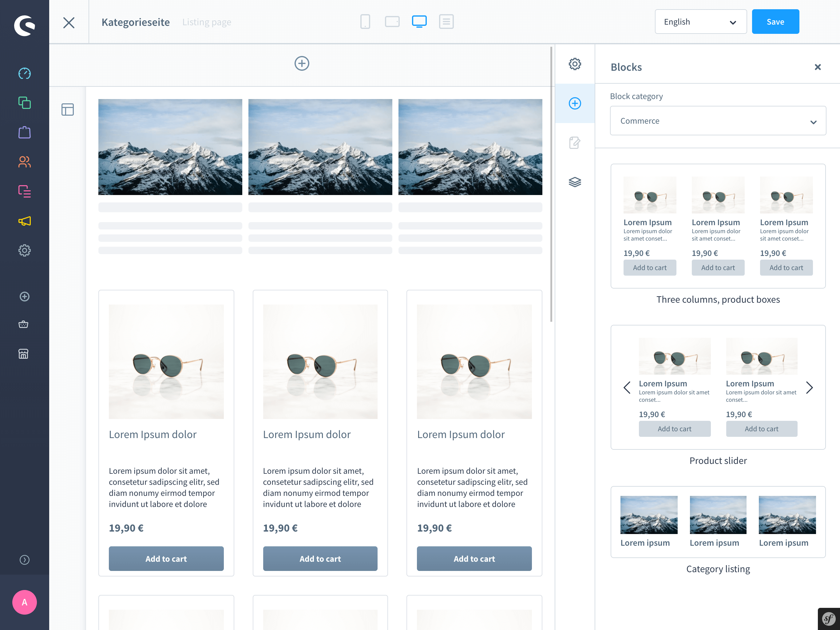The width and height of the screenshot is (840, 630).
Task: Open the page settings gear icon
Action: (x=574, y=64)
